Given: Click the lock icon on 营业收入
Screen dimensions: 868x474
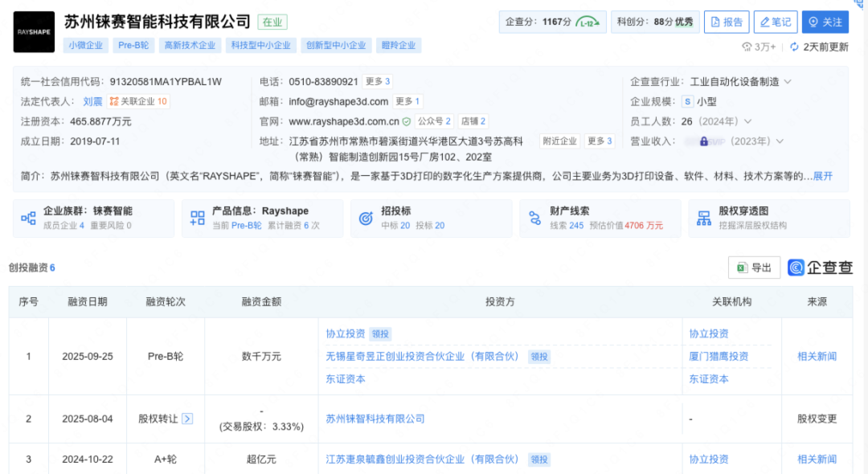Looking at the screenshot, I should (x=704, y=141).
